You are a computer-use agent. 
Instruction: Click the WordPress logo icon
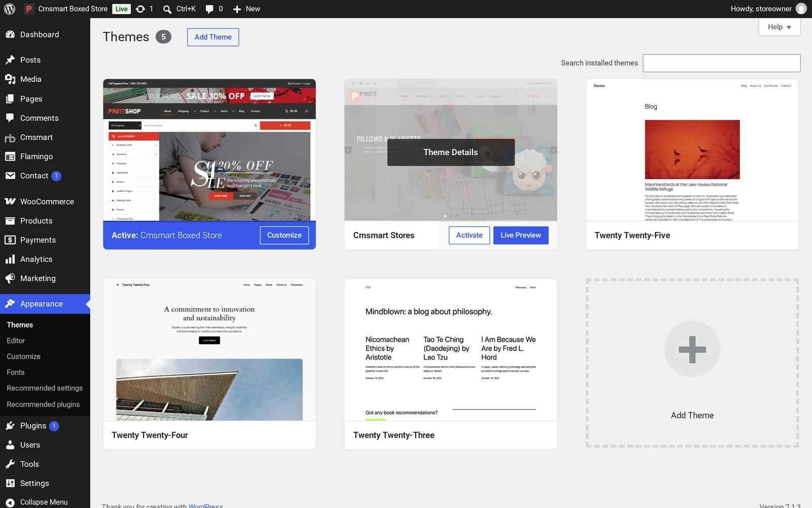(x=10, y=9)
